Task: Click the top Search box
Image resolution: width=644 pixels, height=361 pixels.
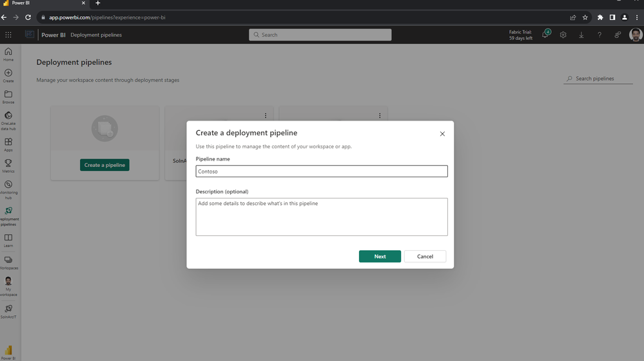Action: coord(320,35)
